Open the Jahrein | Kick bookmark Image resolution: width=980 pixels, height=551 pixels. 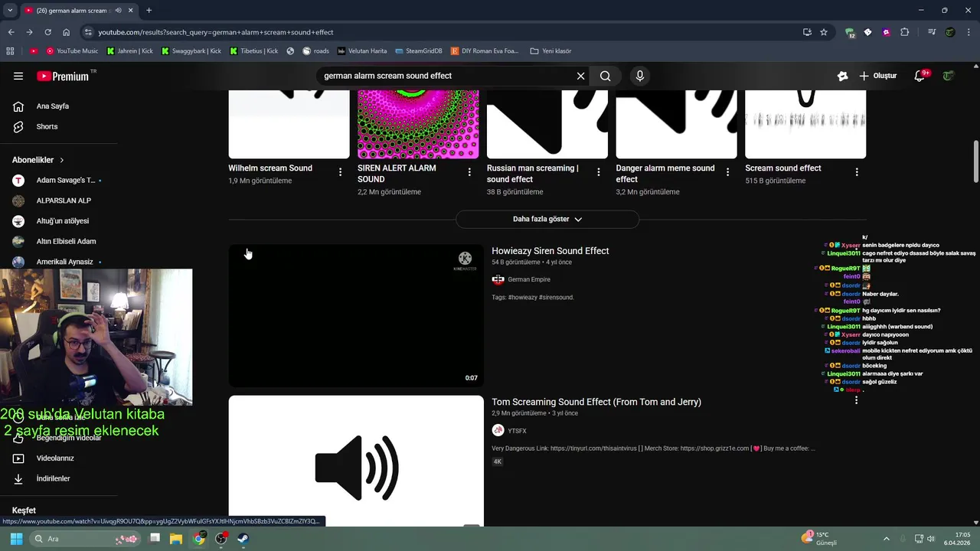point(129,51)
